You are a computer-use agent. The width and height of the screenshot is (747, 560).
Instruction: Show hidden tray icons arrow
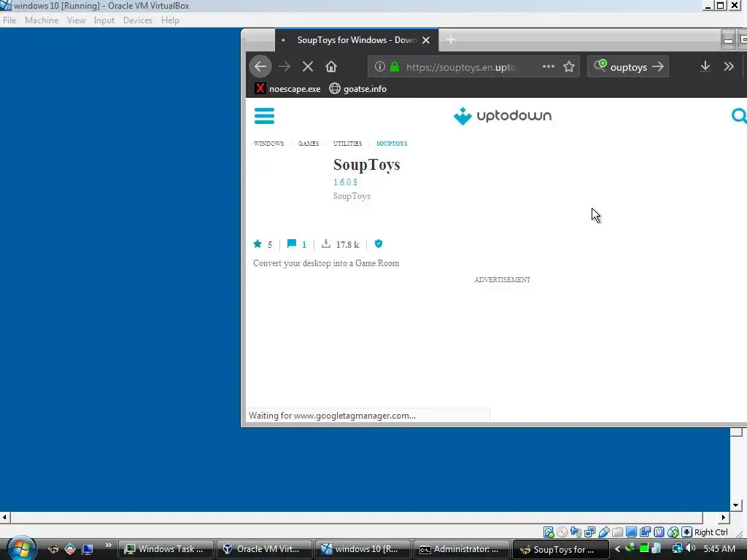(617, 549)
